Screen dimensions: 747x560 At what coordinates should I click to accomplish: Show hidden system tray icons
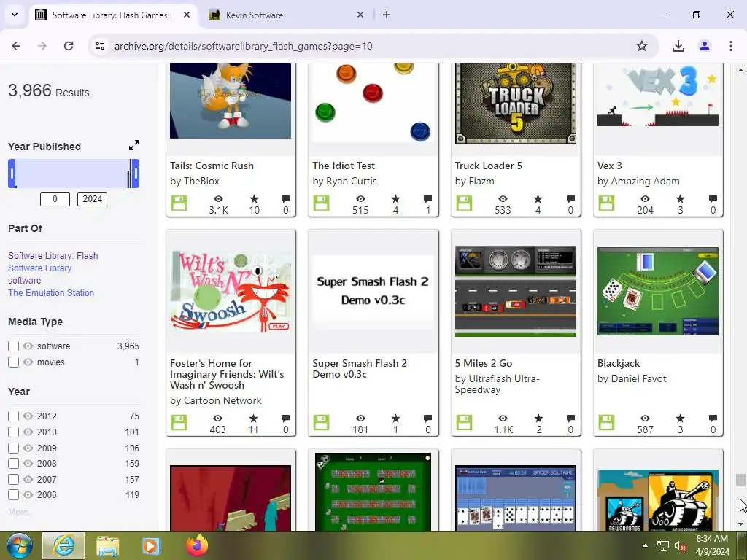pyautogui.click(x=645, y=545)
